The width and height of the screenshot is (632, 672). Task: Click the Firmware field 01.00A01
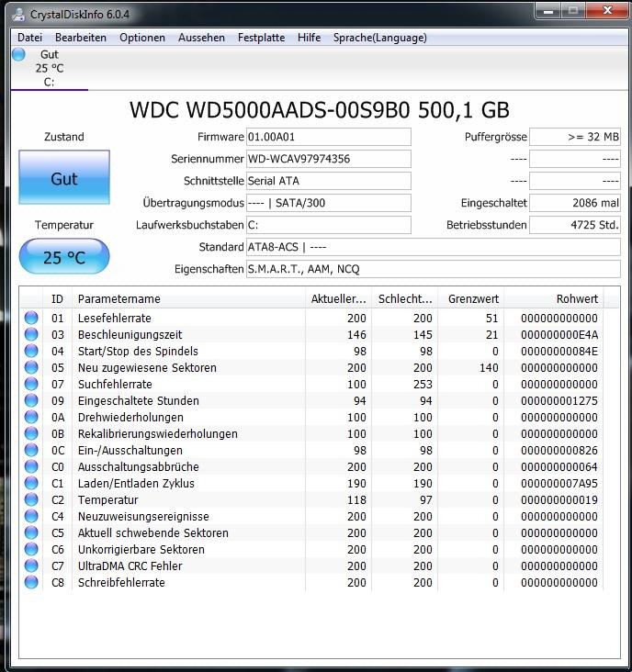pyautogui.click(x=329, y=137)
